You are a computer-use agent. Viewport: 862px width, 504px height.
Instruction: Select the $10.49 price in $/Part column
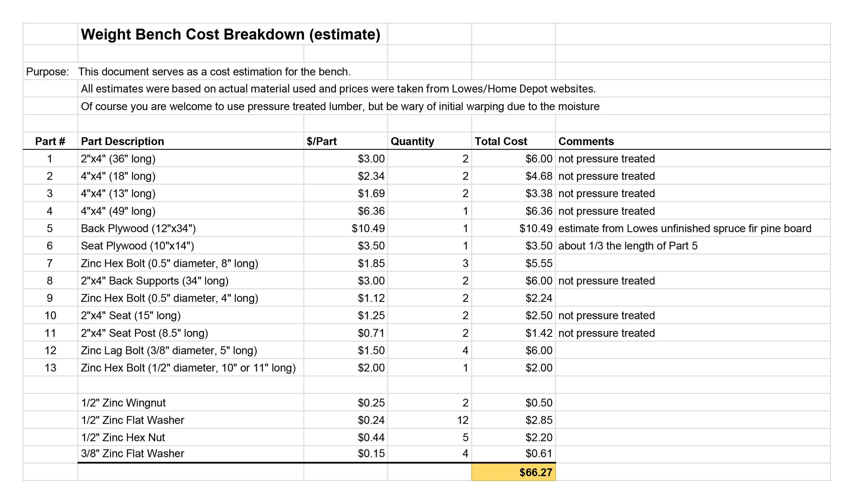tap(368, 228)
